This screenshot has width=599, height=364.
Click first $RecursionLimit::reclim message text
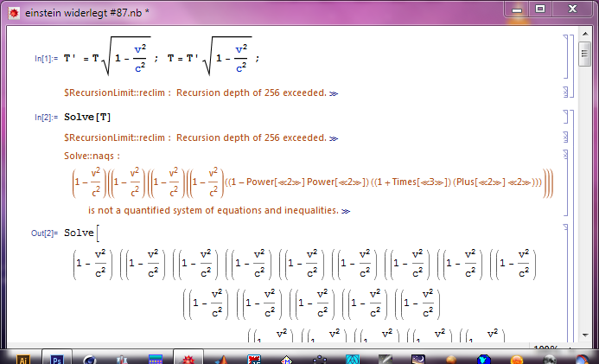[x=195, y=93]
